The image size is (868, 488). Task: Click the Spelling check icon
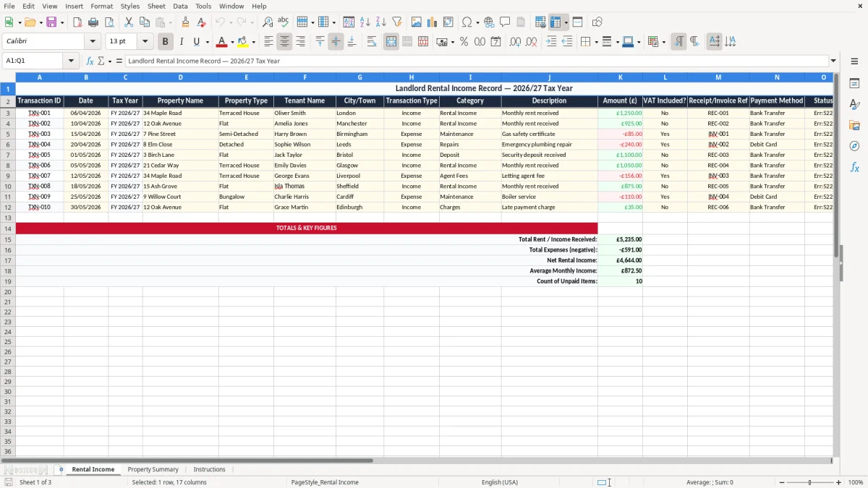[x=284, y=22]
